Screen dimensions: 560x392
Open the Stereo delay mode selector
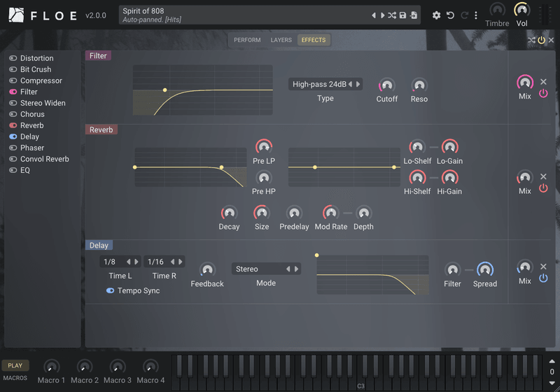[266, 269]
